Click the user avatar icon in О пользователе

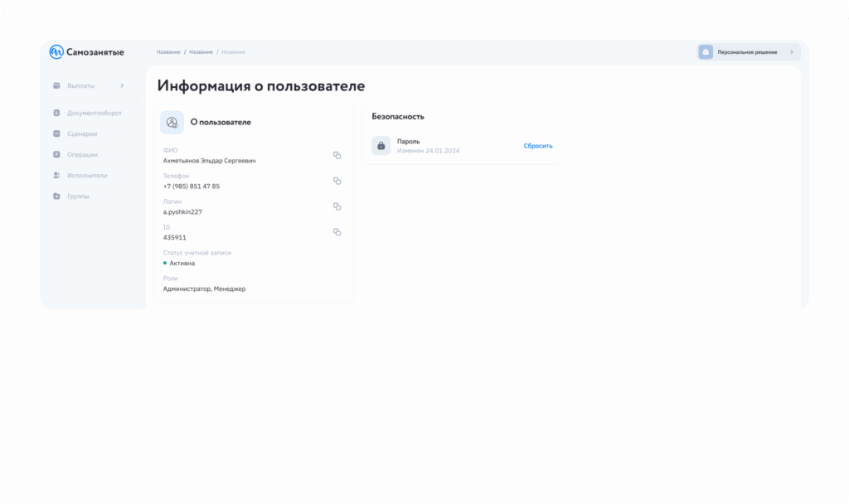click(172, 122)
